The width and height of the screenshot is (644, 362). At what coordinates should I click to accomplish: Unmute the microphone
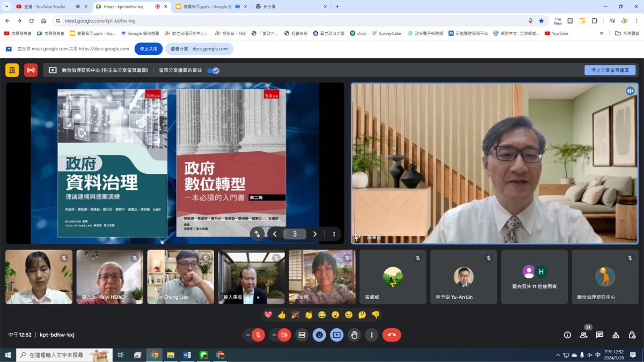point(258,335)
